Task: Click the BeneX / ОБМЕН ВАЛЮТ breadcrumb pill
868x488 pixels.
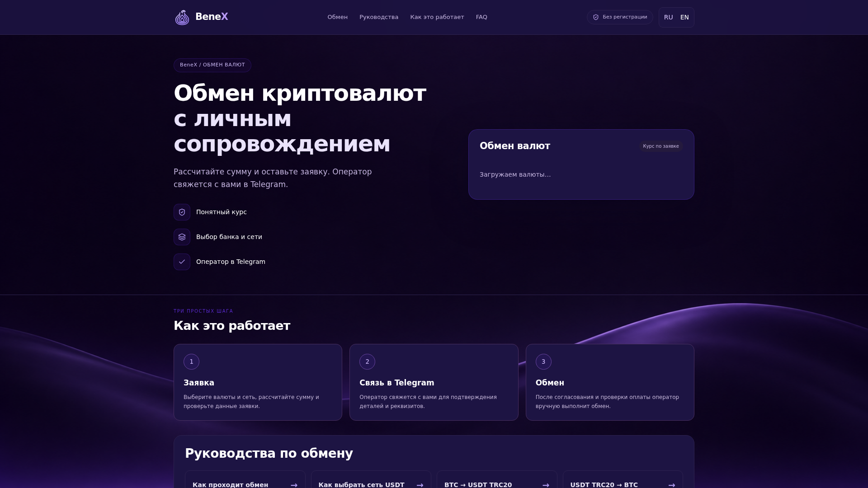Action: (x=212, y=65)
